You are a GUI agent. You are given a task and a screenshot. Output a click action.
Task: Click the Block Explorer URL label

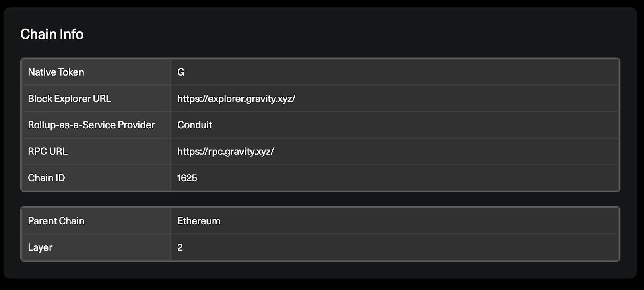(70, 99)
